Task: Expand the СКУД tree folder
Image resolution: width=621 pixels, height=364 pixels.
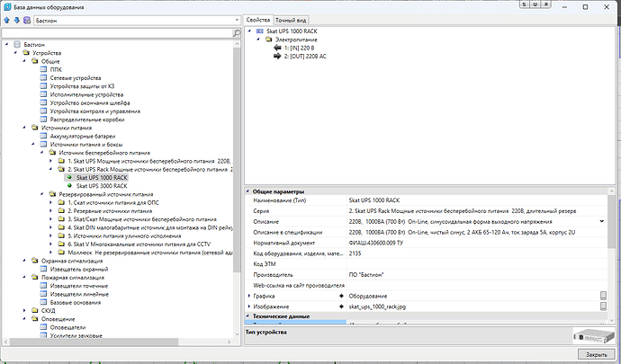Action: coord(25,310)
